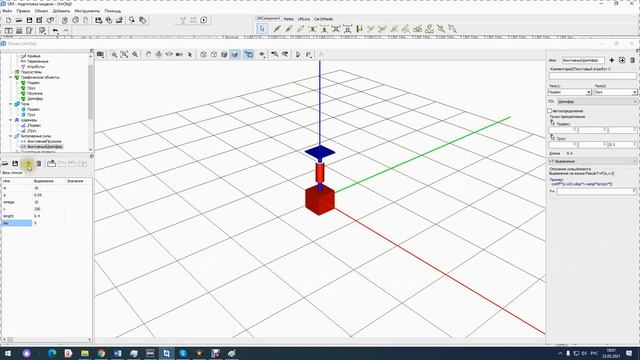Collapse the Биполярные силы tree node
Screen dimensions: 640x360
11,136
